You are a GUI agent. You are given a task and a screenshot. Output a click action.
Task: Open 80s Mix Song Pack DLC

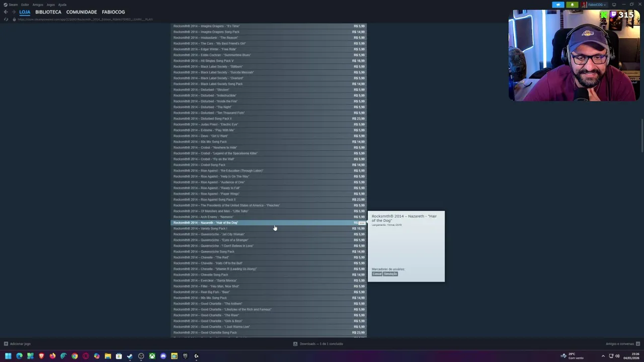coord(269,142)
